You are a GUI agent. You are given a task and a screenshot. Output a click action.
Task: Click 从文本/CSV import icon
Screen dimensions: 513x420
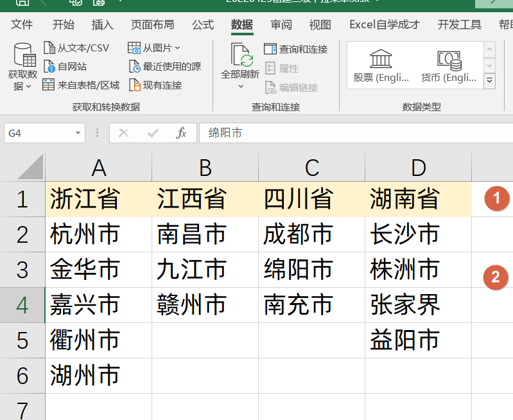pos(49,48)
